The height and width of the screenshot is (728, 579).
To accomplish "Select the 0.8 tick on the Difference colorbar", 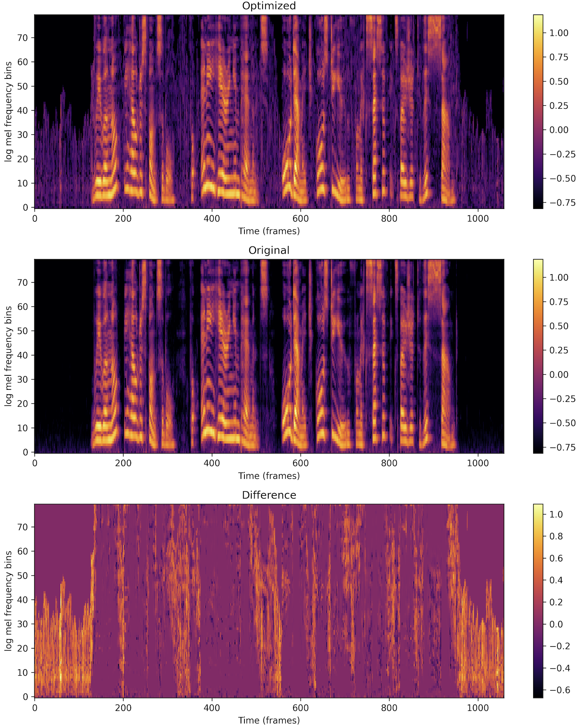I will pos(556,536).
